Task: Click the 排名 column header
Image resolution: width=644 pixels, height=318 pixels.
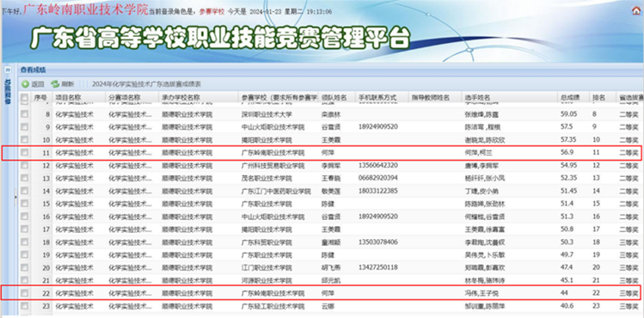Action: pyautogui.click(x=603, y=98)
